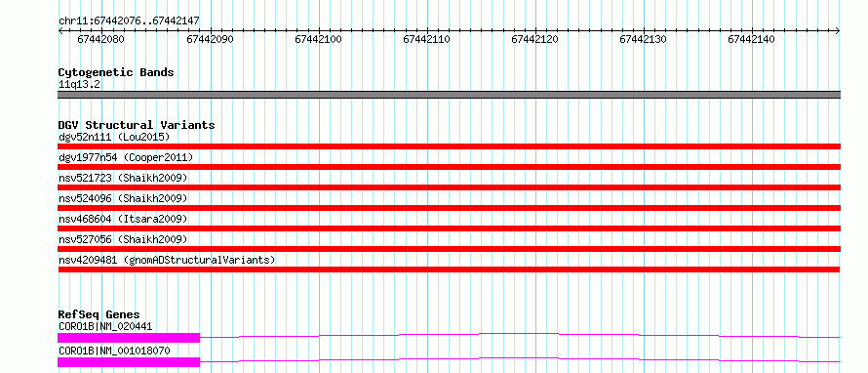Click the magenta exon block of NM_001018070
The image size is (868, 373).
(x=129, y=362)
